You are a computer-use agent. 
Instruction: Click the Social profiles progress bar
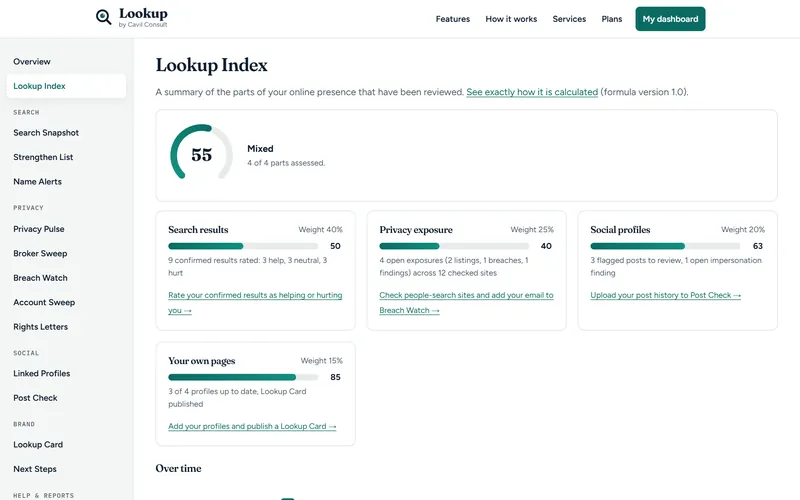point(665,246)
